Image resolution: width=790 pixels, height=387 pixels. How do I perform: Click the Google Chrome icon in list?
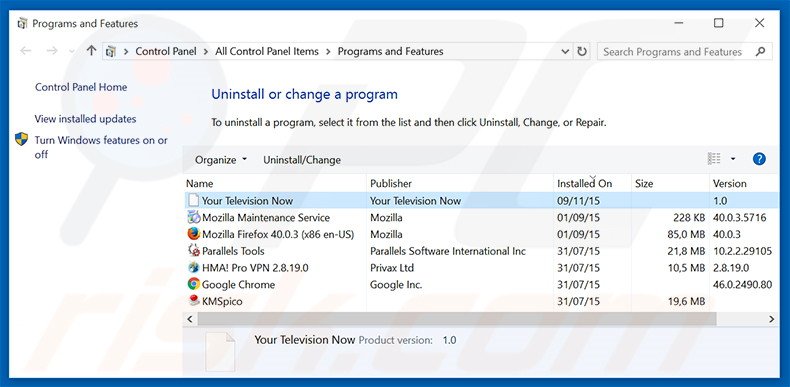(193, 284)
